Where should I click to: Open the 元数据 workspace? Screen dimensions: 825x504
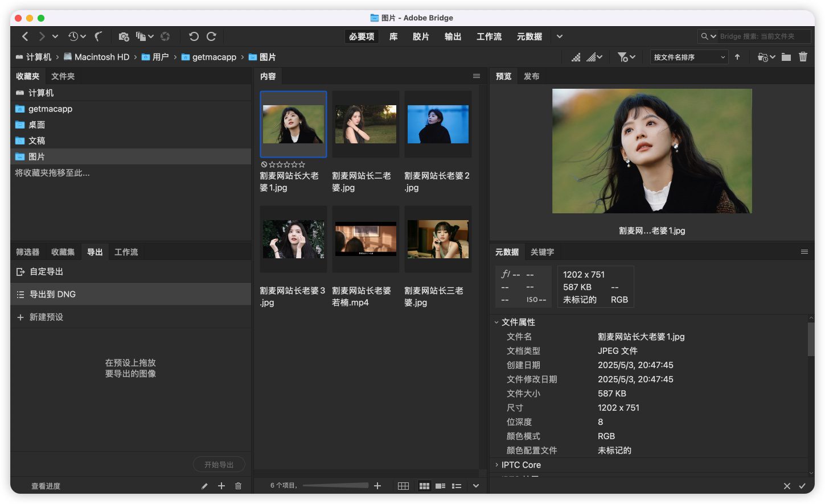(529, 36)
